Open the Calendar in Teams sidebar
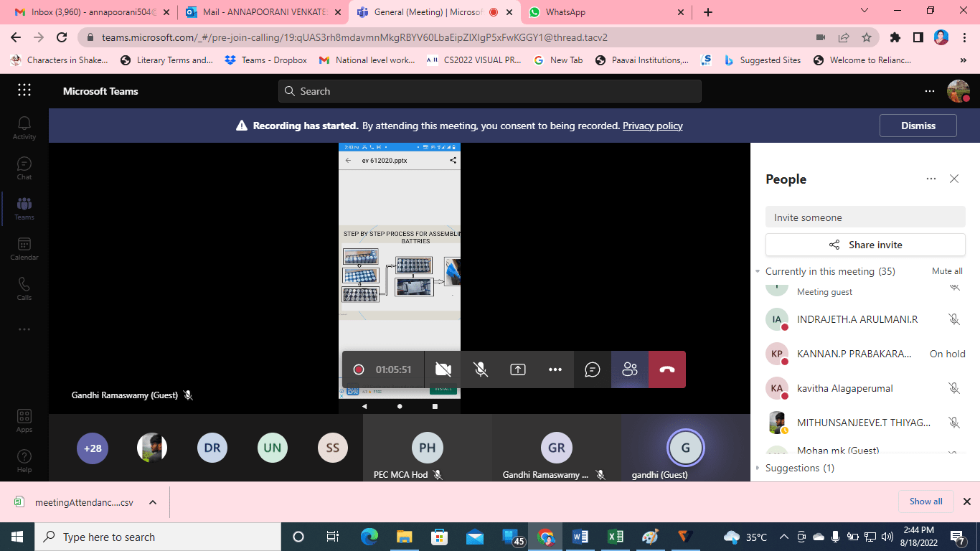Image resolution: width=980 pixels, height=551 pixels. click(x=24, y=249)
